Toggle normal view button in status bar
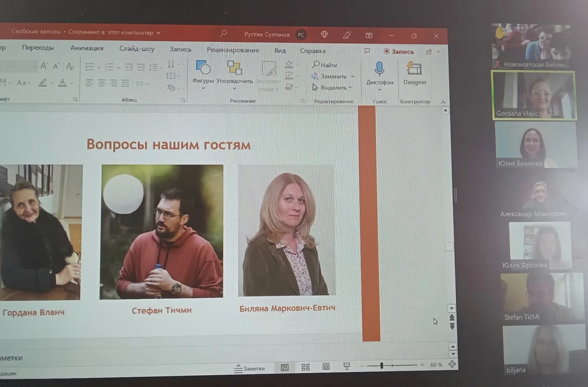The height and width of the screenshot is (387, 588). click(285, 368)
